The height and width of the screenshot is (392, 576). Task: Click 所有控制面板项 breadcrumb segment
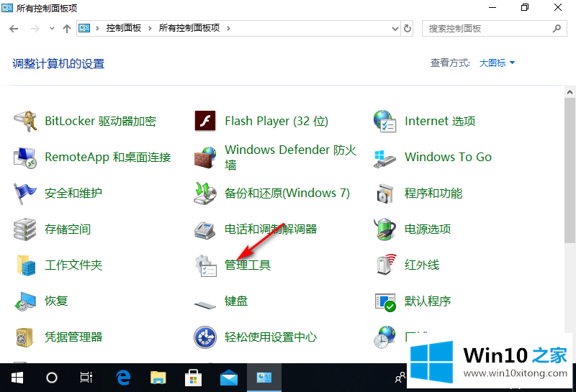pos(189,28)
